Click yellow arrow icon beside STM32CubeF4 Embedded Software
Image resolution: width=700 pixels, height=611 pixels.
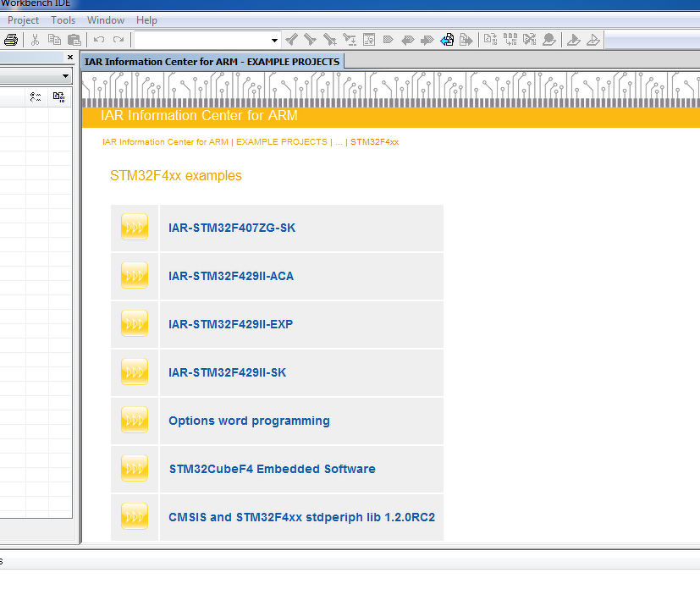(135, 468)
